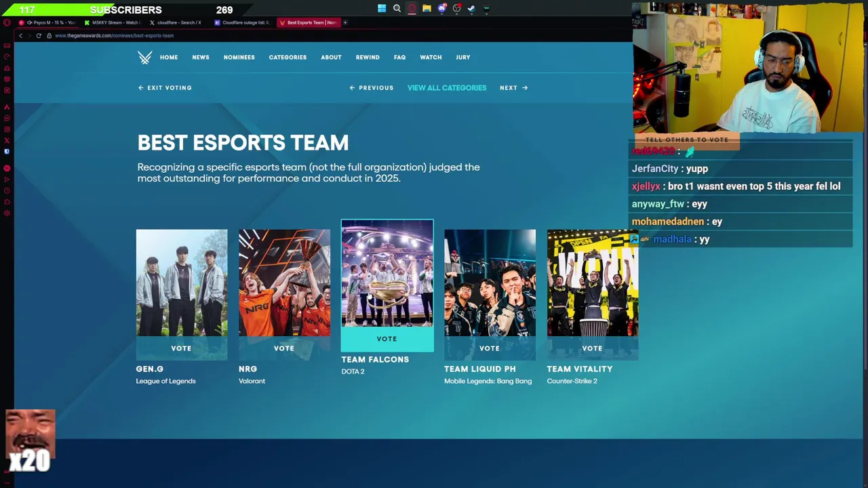
Task: Go to HOME in site navigation
Action: (x=169, y=58)
